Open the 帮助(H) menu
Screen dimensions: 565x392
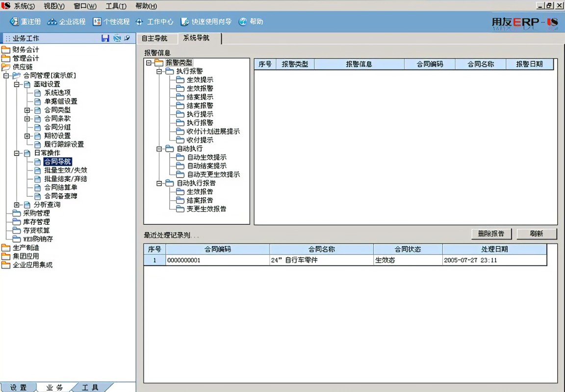(x=146, y=6)
